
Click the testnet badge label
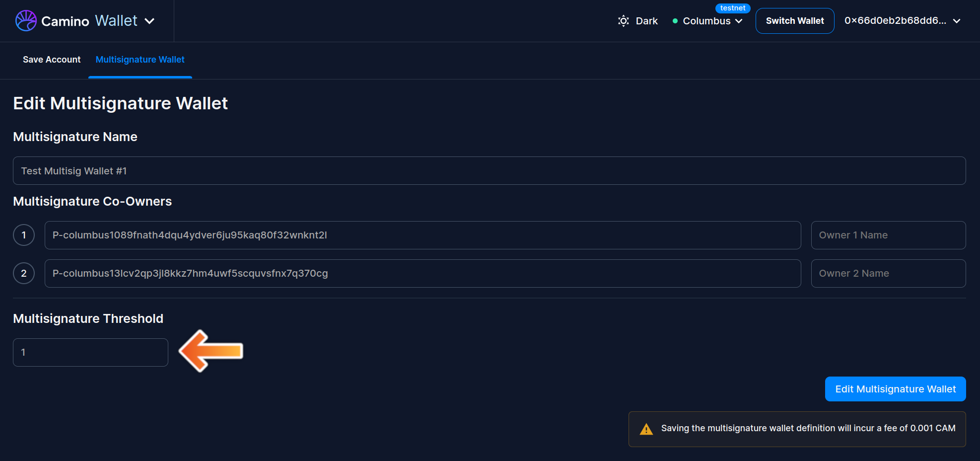pyautogui.click(x=732, y=8)
